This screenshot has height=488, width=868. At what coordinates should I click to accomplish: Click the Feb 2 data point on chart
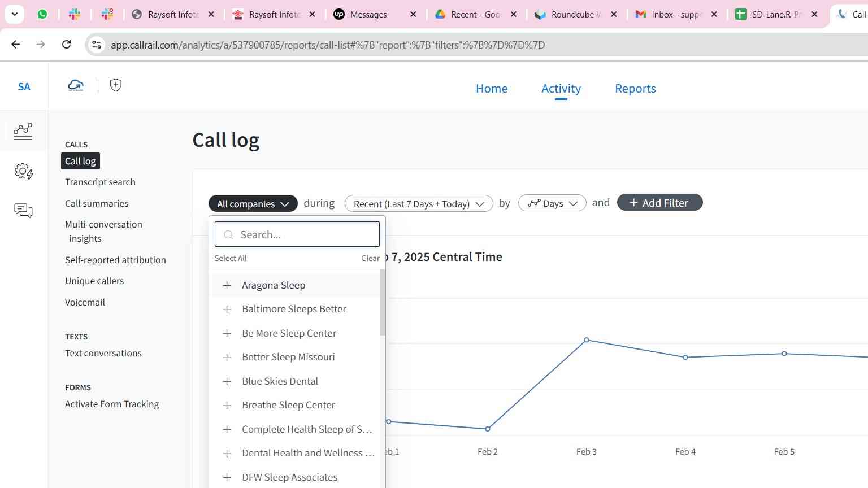coord(488,429)
